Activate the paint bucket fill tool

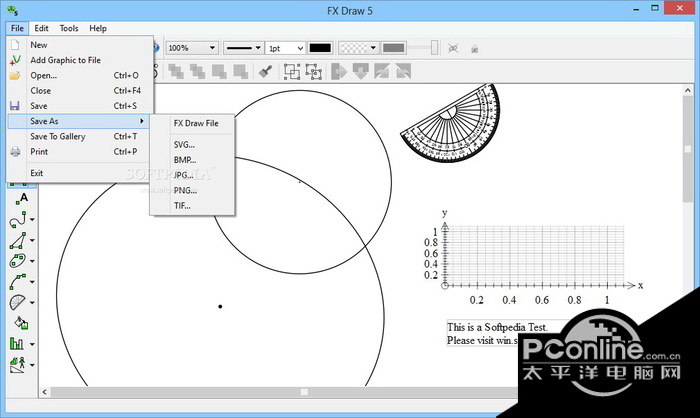21,323
